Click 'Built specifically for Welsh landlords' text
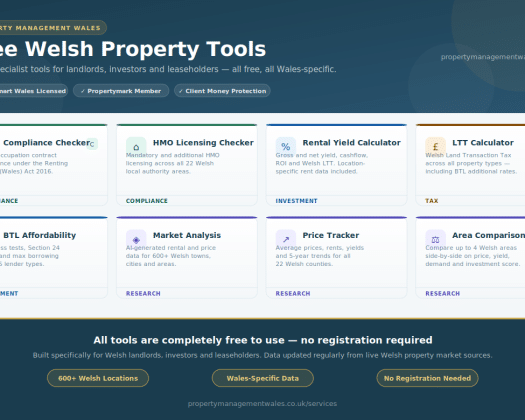Screen dimensions: 525x420 [262, 355]
